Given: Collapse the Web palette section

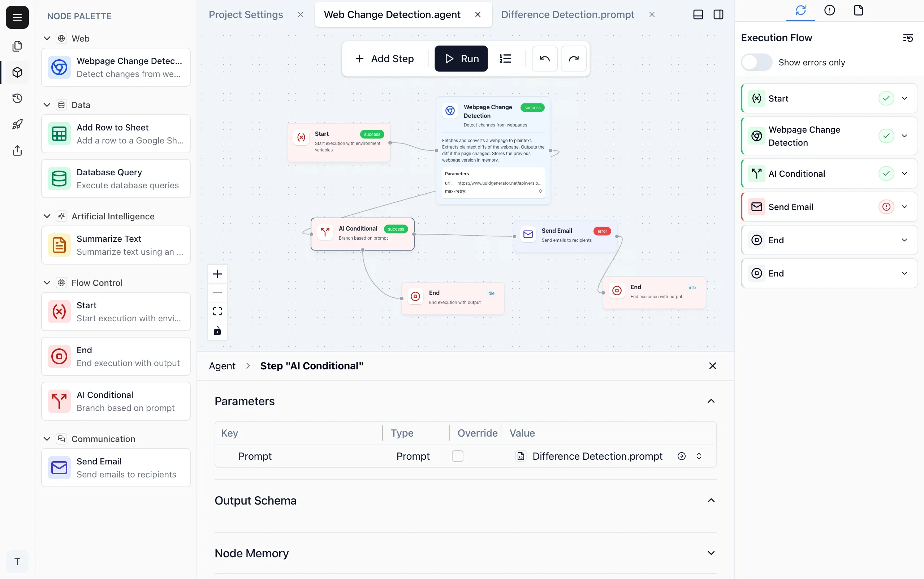Looking at the screenshot, I should click(x=47, y=38).
